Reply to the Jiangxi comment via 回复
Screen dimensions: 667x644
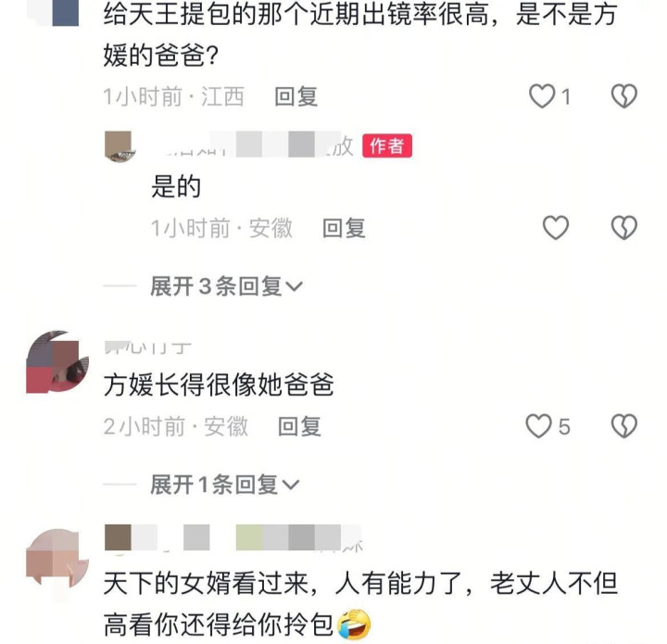pos(296,96)
